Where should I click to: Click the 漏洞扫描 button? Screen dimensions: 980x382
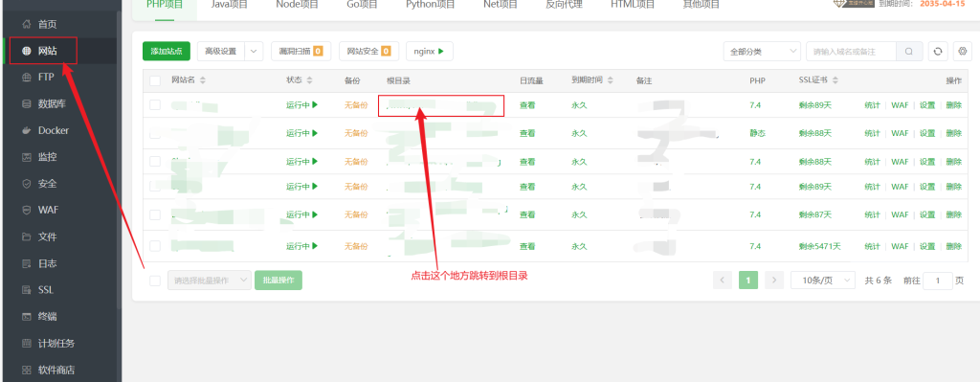(301, 52)
